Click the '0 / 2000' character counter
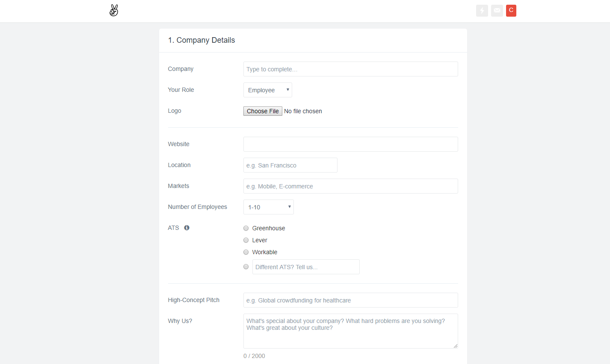 pyautogui.click(x=254, y=356)
